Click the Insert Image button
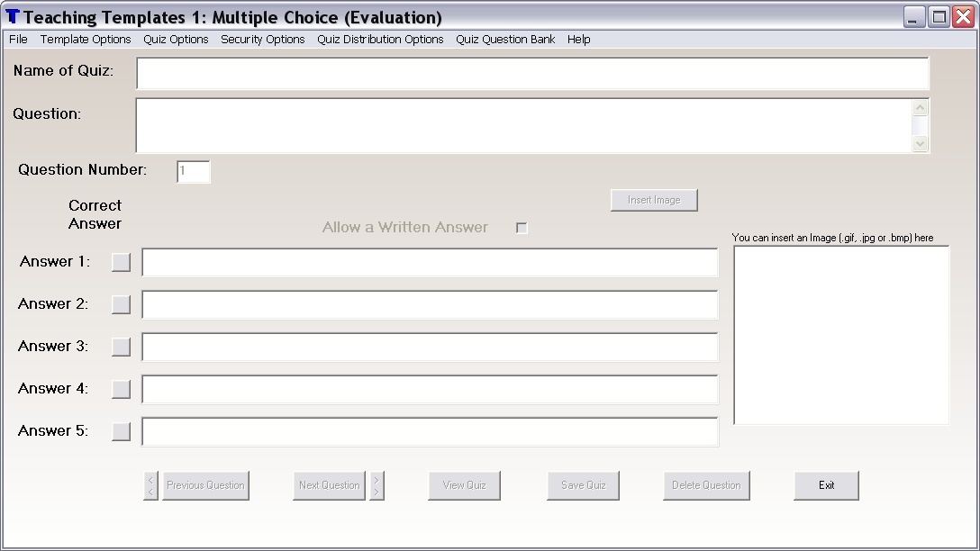Viewport: 980px width, 551px height. click(654, 200)
